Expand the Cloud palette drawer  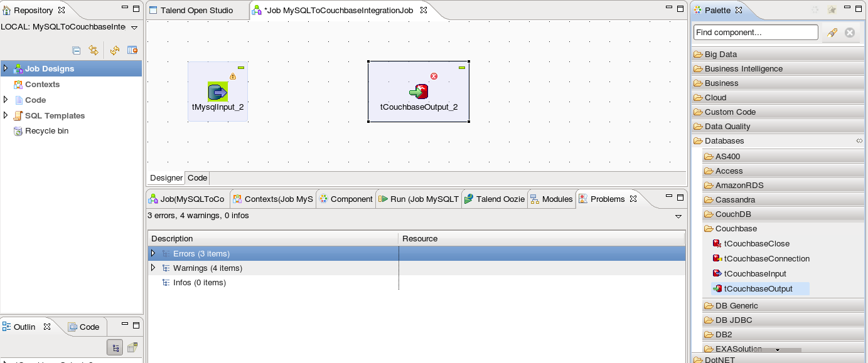coord(778,98)
